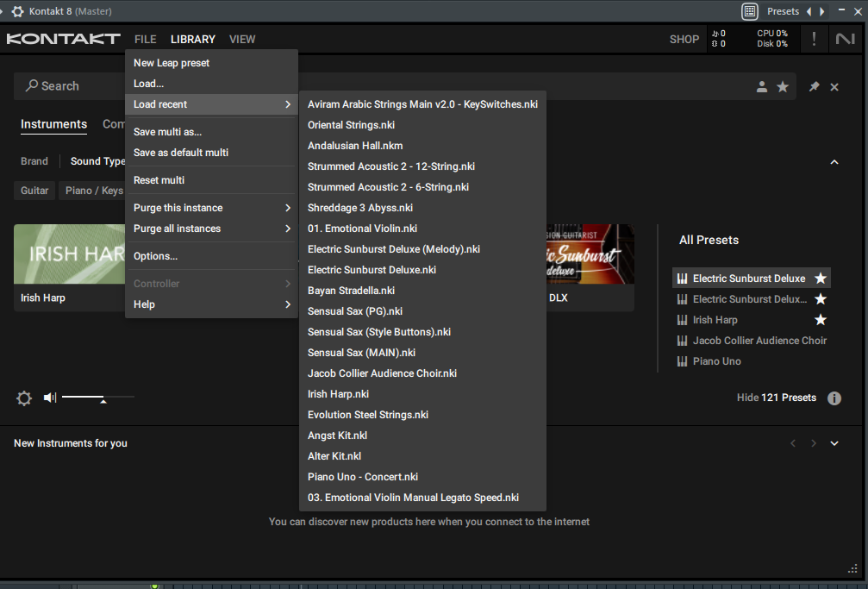Screen dimensions: 868x589
Task: Select the Irish Harp instrument thumbnail
Action: (x=69, y=254)
